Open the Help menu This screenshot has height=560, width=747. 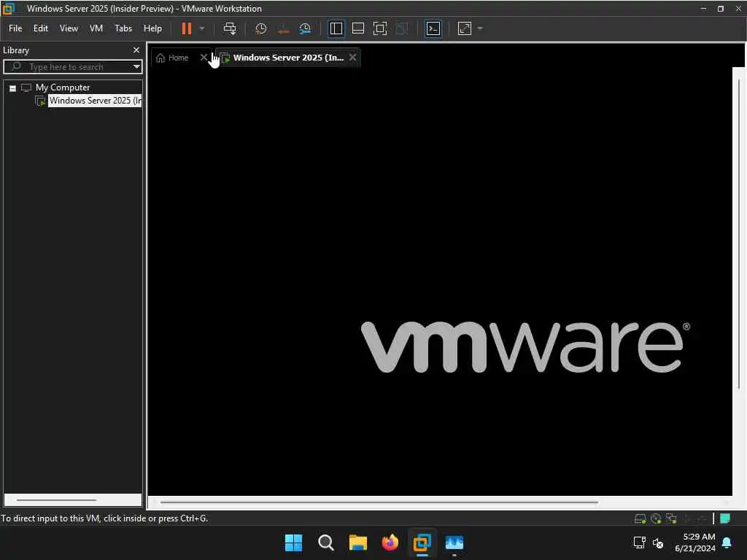click(x=152, y=28)
